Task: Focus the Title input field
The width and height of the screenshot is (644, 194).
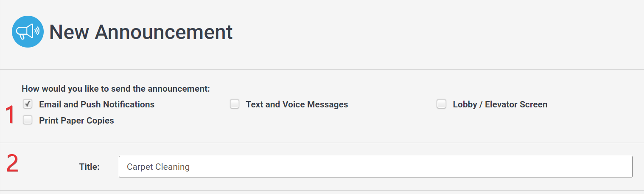Action: tap(375, 166)
